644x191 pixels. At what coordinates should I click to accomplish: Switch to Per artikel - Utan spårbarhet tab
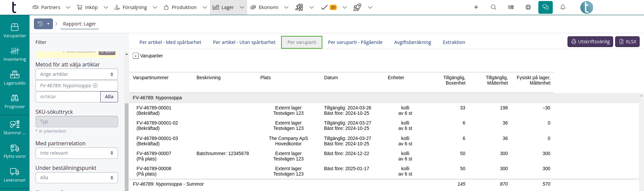pyautogui.click(x=244, y=42)
